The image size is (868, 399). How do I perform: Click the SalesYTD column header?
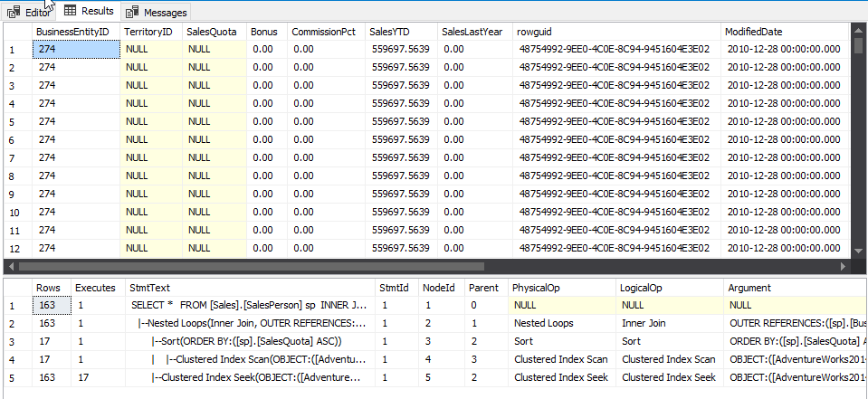coord(401,32)
